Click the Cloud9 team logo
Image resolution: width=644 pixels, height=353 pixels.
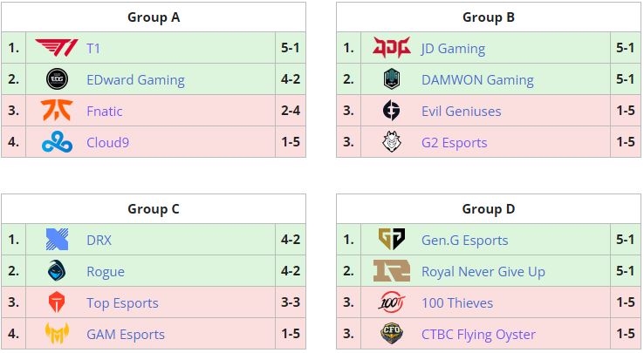pos(57,142)
